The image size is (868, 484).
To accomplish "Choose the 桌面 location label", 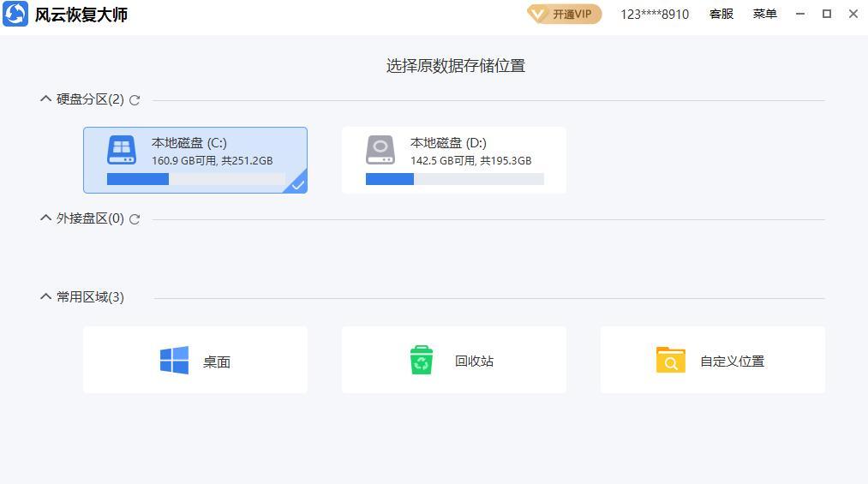I will pos(217,362).
